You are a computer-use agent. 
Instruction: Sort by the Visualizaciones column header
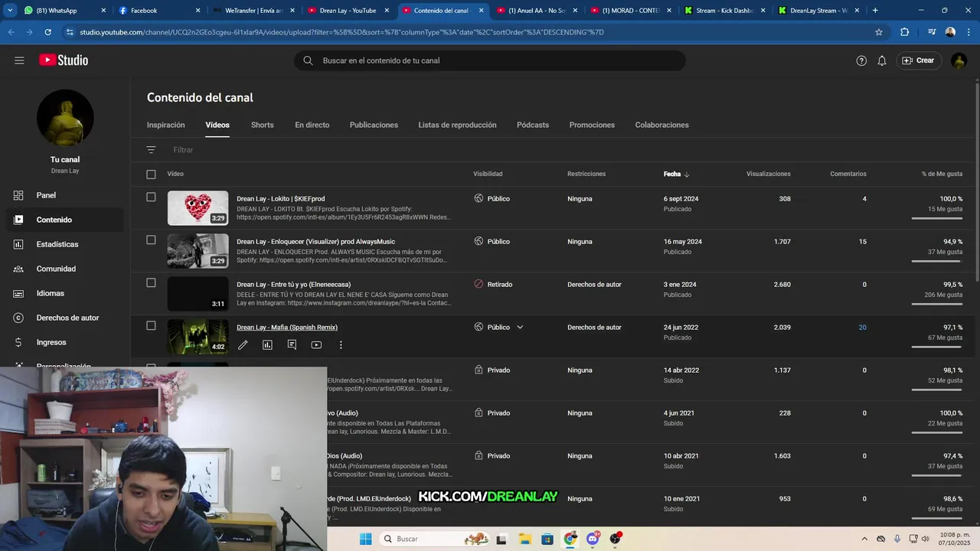[x=768, y=174]
